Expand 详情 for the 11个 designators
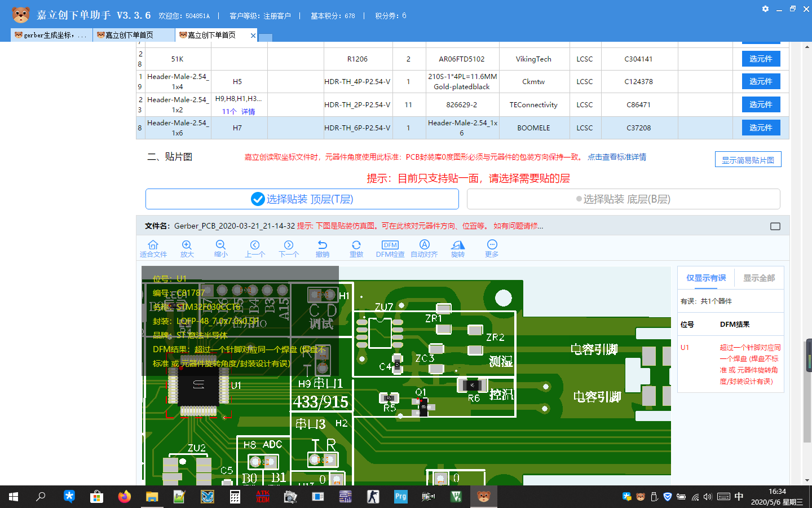812x508 pixels. 248,112
